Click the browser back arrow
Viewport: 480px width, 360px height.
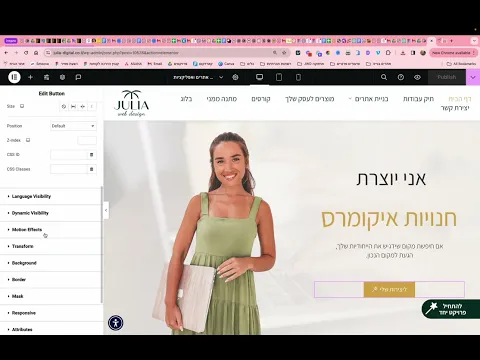click(6, 53)
